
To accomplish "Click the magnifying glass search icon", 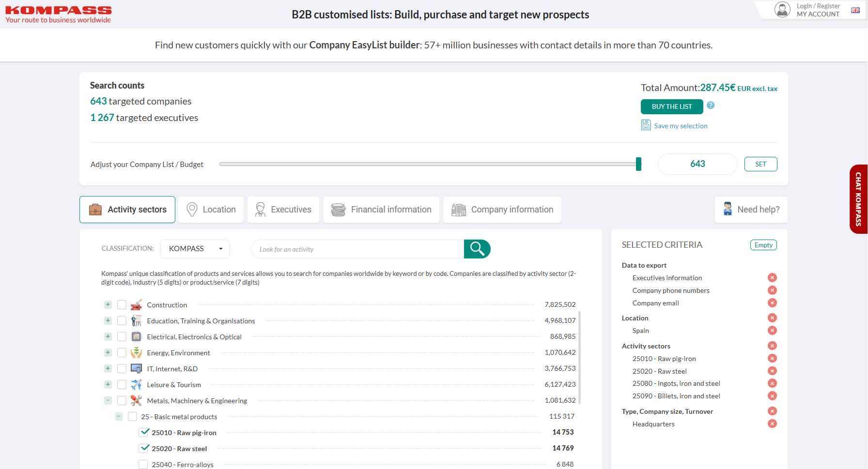I will [477, 249].
